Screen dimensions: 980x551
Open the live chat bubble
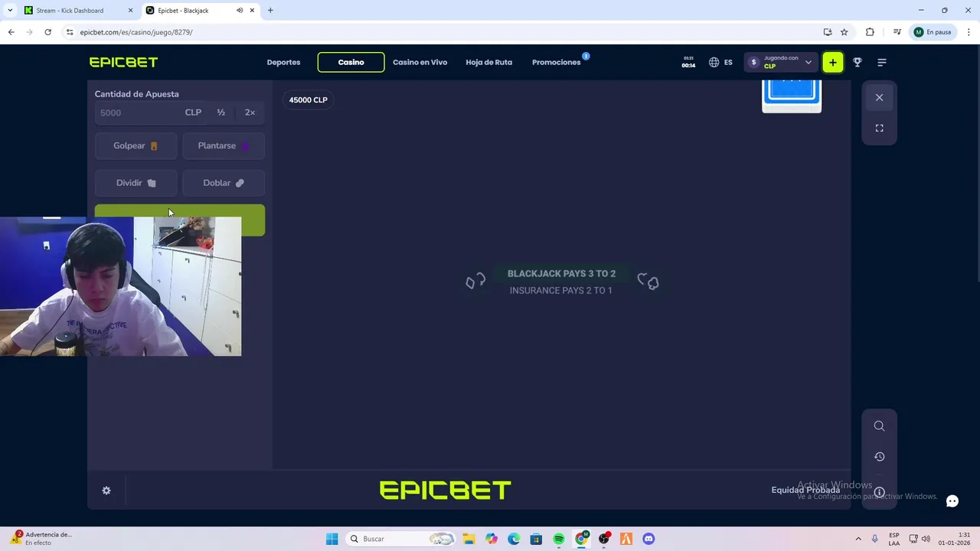[x=952, y=501]
